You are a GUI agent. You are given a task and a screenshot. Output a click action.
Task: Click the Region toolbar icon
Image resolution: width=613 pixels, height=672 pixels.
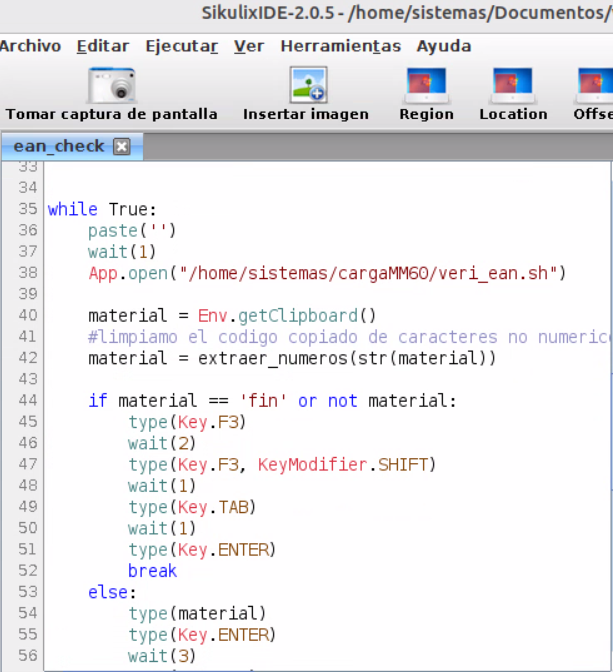click(426, 86)
